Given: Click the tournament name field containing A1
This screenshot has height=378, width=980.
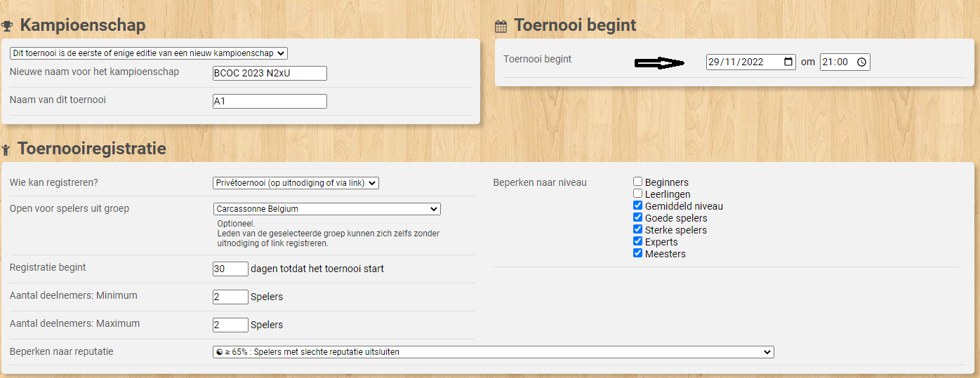Looking at the screenshot, I should click(x=270, y=102).
